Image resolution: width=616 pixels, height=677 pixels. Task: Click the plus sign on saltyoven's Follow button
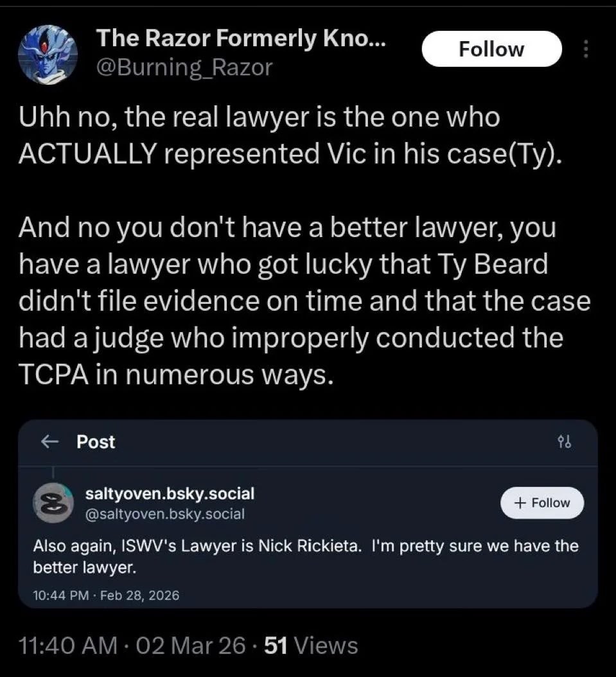520,502
